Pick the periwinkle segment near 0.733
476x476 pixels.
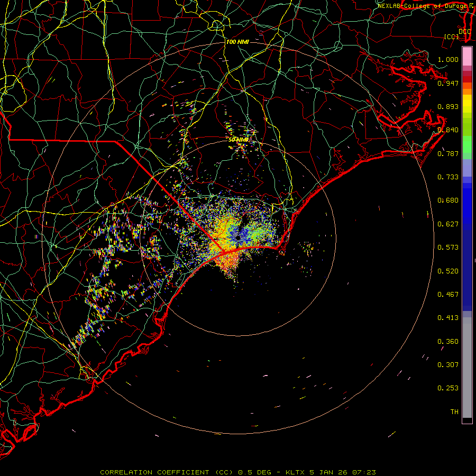coord(467,168)
